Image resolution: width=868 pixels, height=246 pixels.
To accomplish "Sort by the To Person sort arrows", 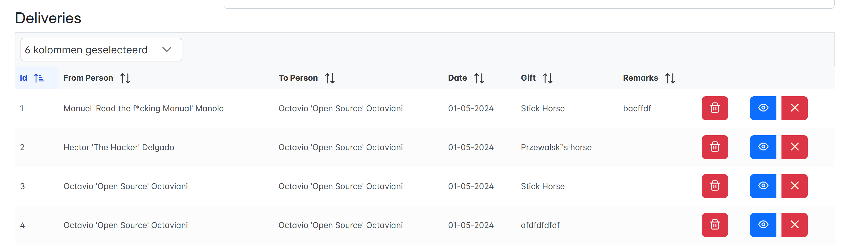I will (x=330, y=78).
